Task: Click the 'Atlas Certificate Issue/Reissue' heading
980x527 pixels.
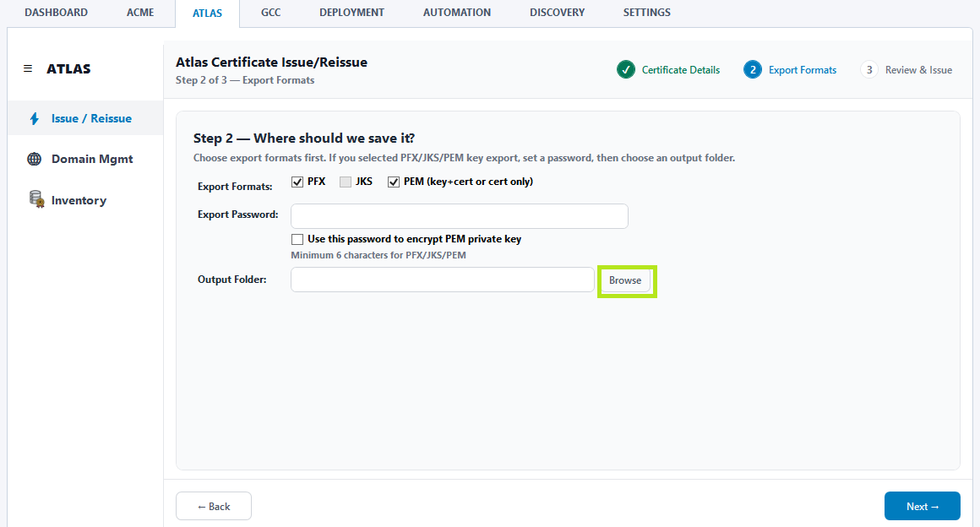Action: pos(271,62)
